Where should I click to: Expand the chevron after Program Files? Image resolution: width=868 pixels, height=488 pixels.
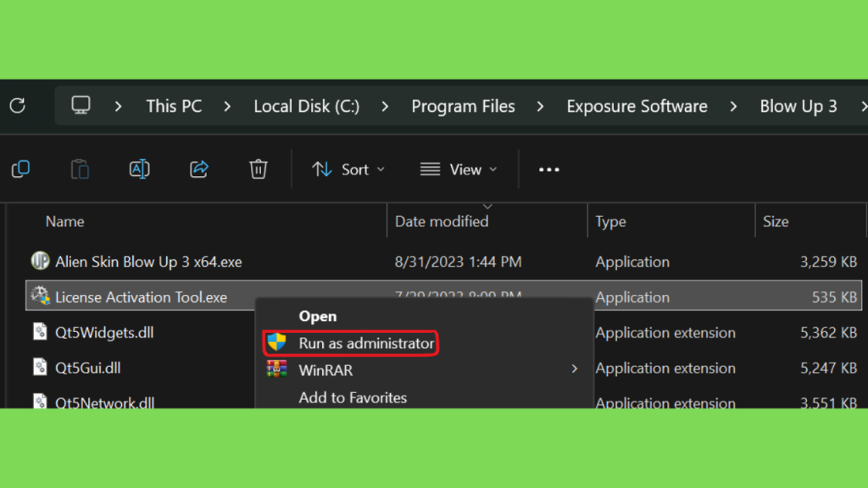pyautogui.click(x=540, y=106)
